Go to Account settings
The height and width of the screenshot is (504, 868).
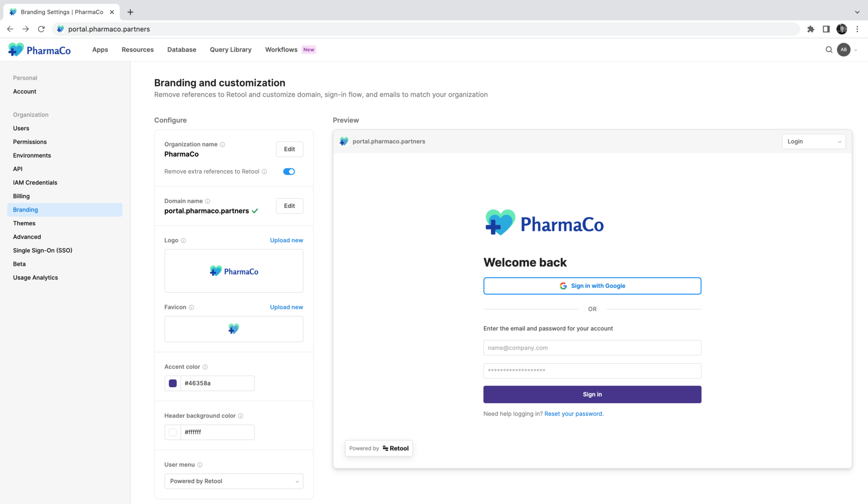tap(25, 92)
